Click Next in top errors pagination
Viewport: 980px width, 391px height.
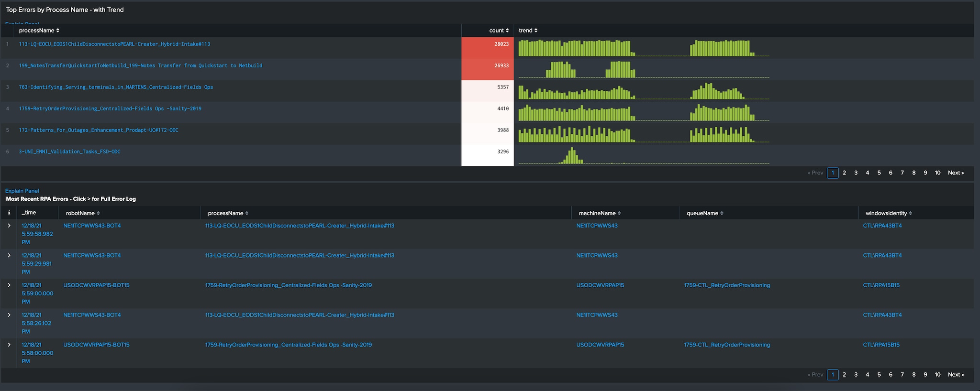956,173
